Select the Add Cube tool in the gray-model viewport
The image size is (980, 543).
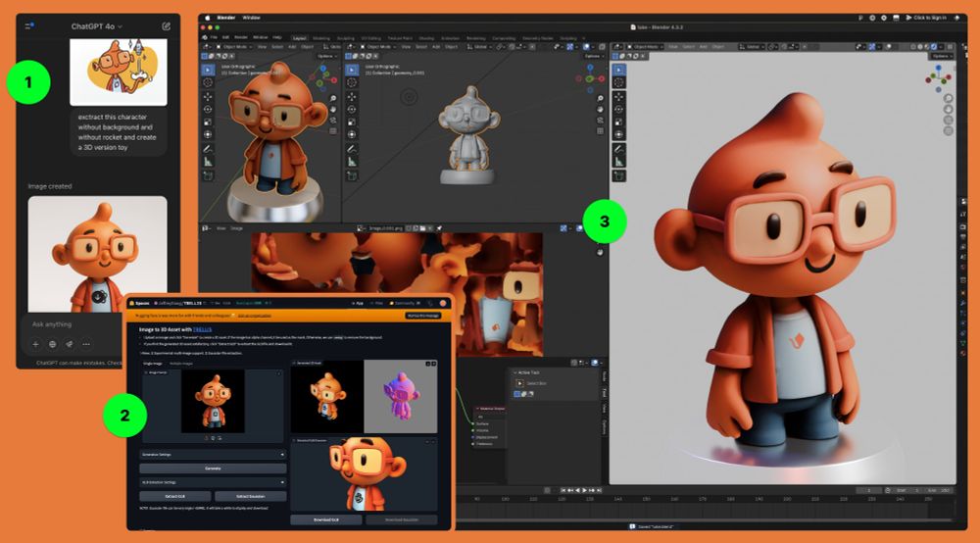pos(352,175)
